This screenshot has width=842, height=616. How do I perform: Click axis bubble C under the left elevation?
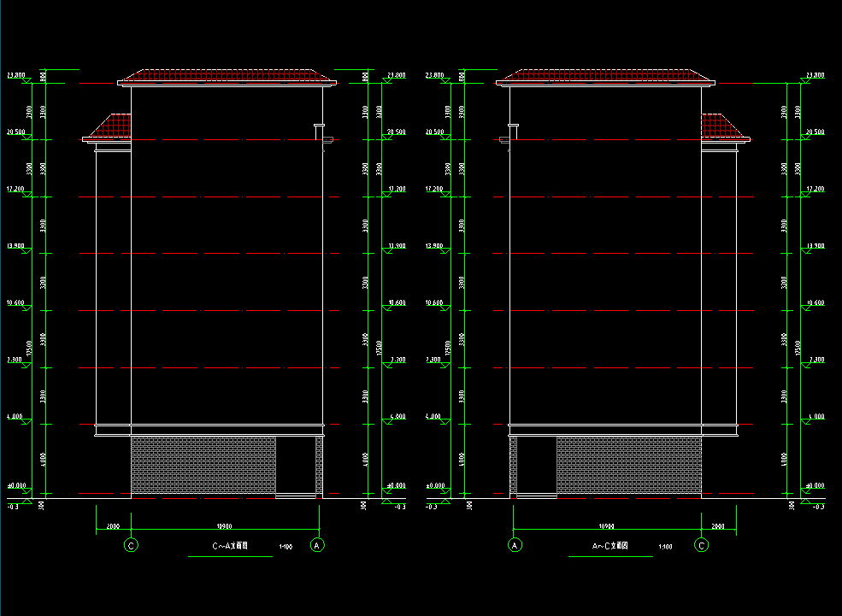click(x=131, y=545)
